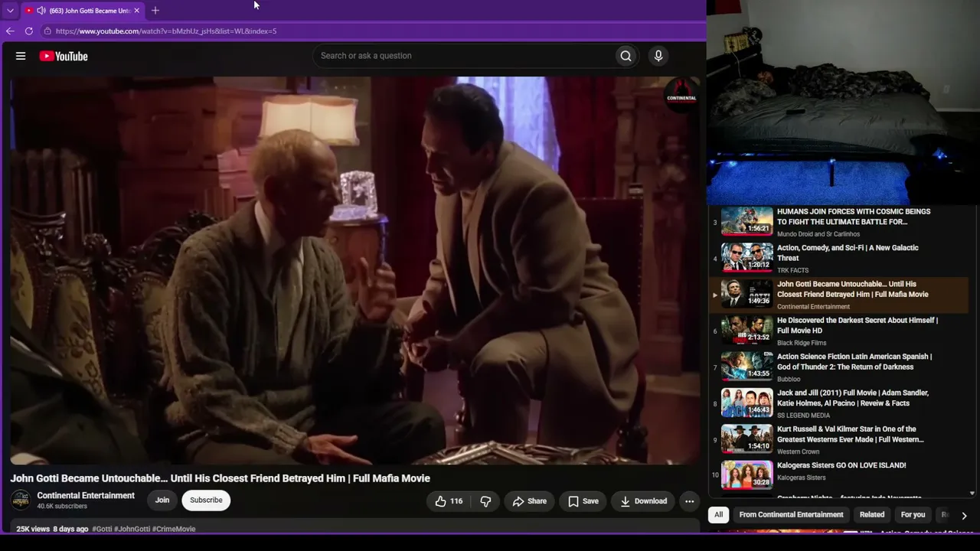Play Kalogeras Sisters playlist thumbnail
This screenshot has width=980, height=551.
pyautogui.click(x=747, y=475)
